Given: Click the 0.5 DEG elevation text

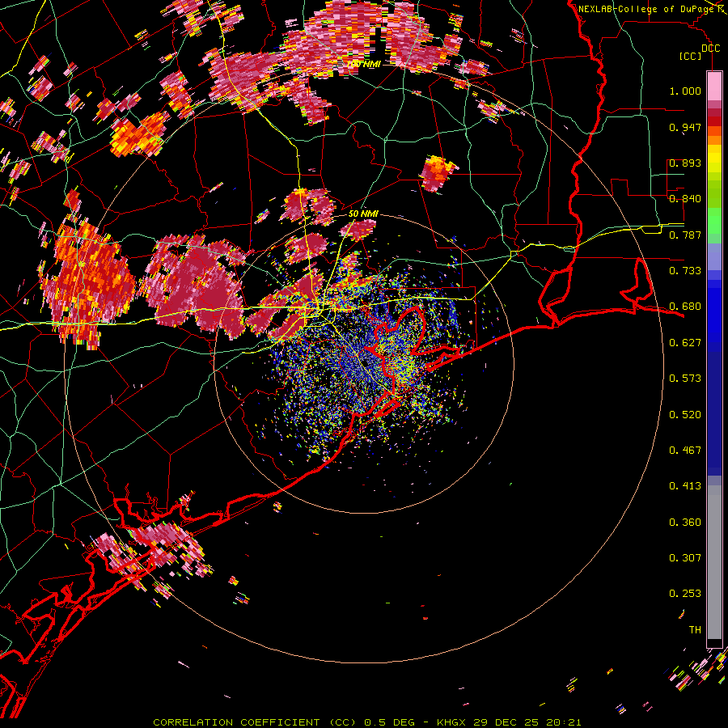Looking at the screenshot, I should click(388, 722).
